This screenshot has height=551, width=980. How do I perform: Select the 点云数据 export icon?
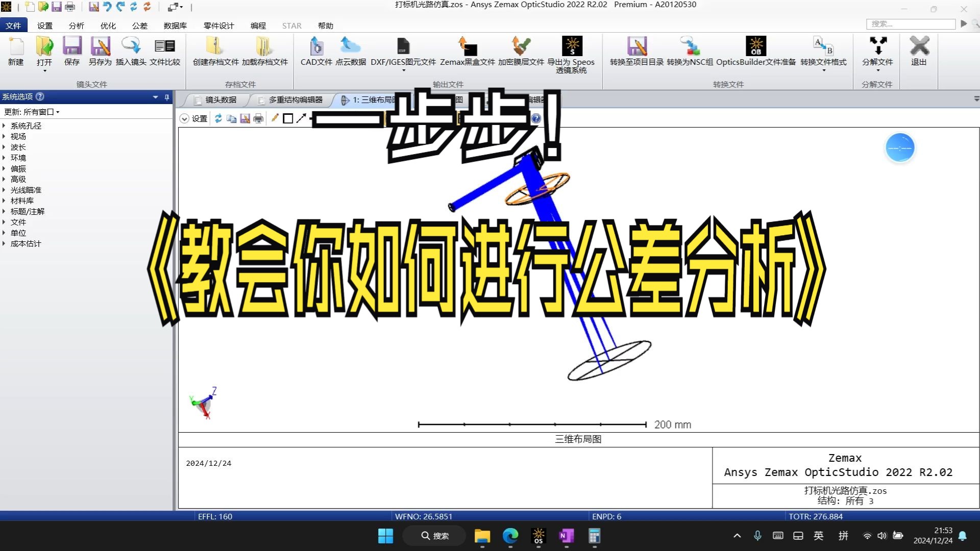click(x=351, y=54)
